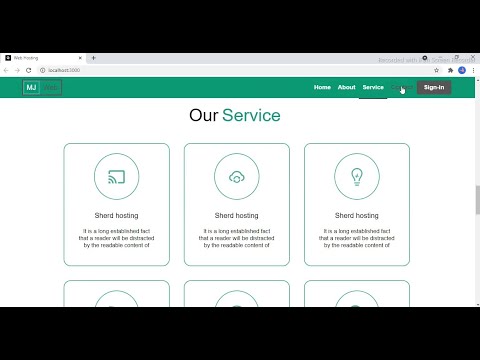Open a new browser tab with plus
Viewport: 480px width, 360px height.
(x=94, y=58)
